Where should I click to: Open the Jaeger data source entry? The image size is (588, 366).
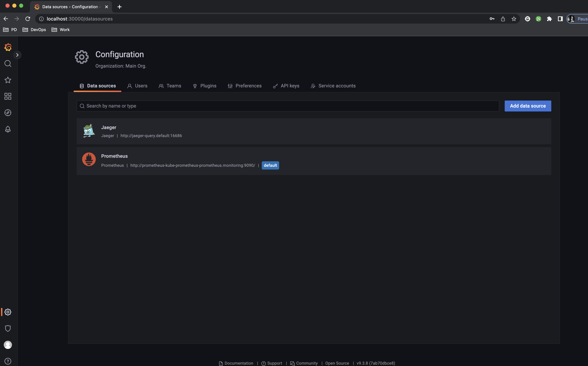pos(109,128)
